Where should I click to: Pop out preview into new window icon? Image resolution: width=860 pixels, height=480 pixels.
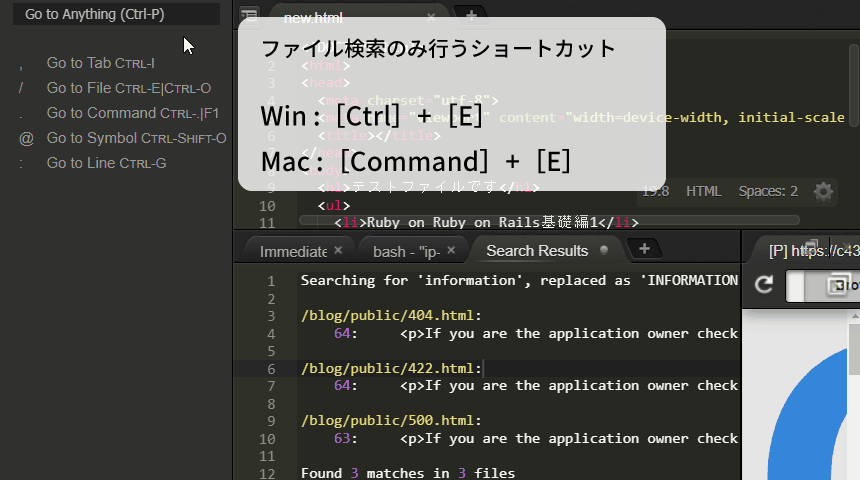coord(838,285)
